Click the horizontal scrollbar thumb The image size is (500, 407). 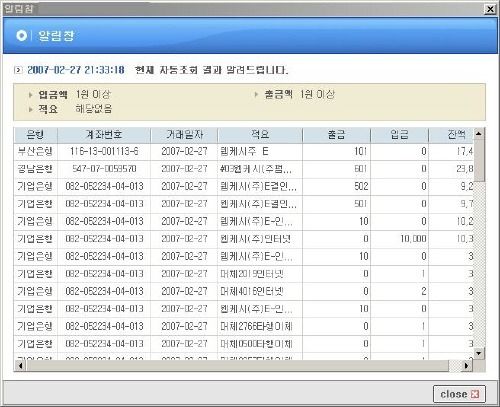click(x=237, y=366)
